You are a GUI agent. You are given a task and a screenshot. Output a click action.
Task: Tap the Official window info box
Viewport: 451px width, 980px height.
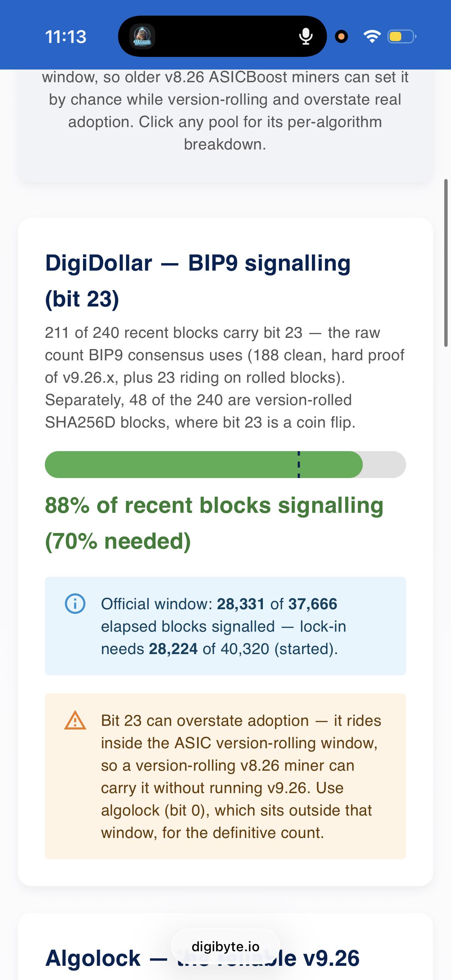[225, 626]
